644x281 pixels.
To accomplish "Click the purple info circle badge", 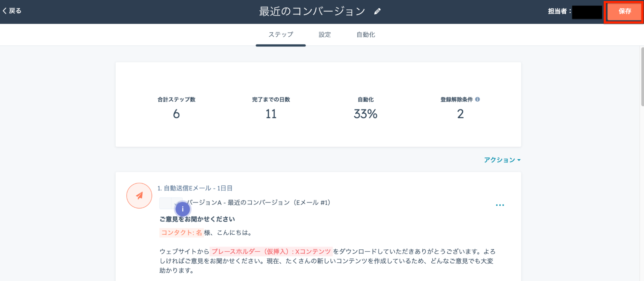I will point(183,209).
